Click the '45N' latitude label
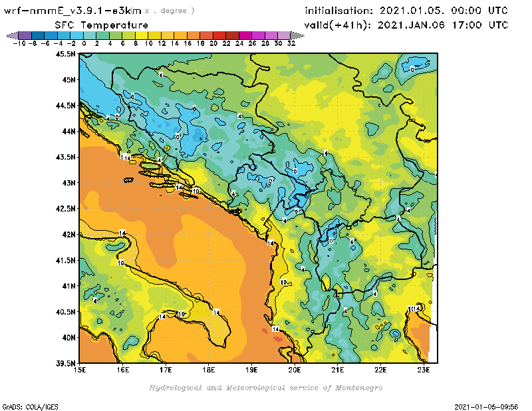The image size is (532, 411). [68, 80]
